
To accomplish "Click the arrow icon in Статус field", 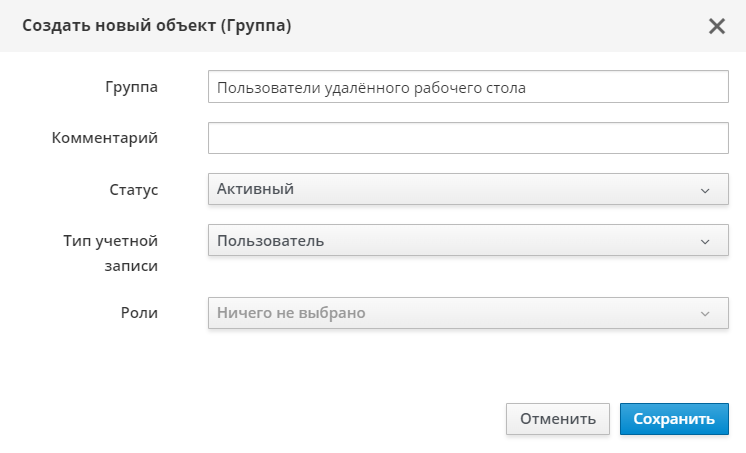I will (x=705, y=190).
